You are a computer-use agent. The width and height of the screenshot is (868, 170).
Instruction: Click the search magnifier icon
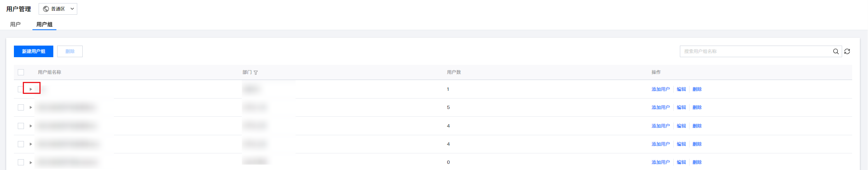pos(836,51)
